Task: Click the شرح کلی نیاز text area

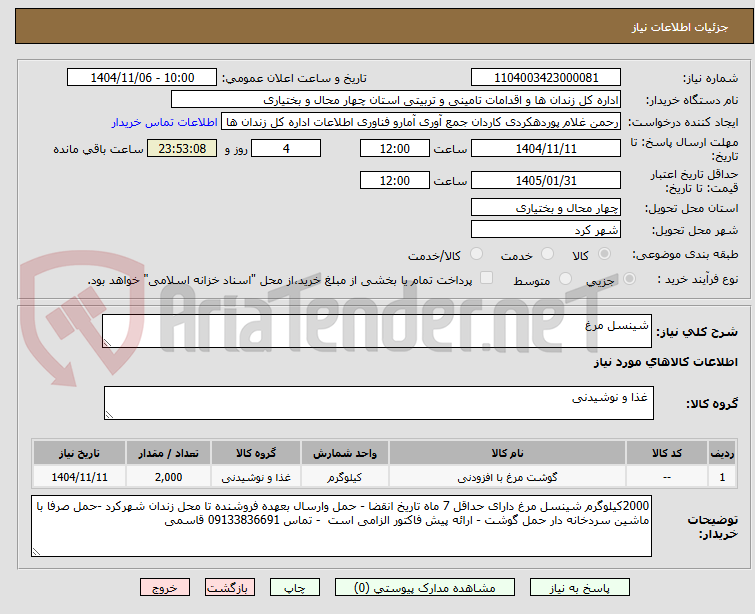Action: (x=377, y=331)
